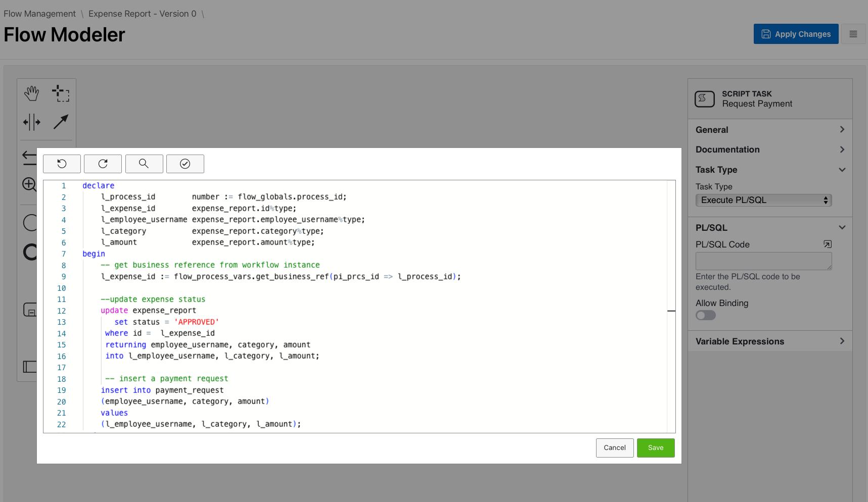
Task: Open find in the PL/SQL editor
Action: click(x=144, y=164)
